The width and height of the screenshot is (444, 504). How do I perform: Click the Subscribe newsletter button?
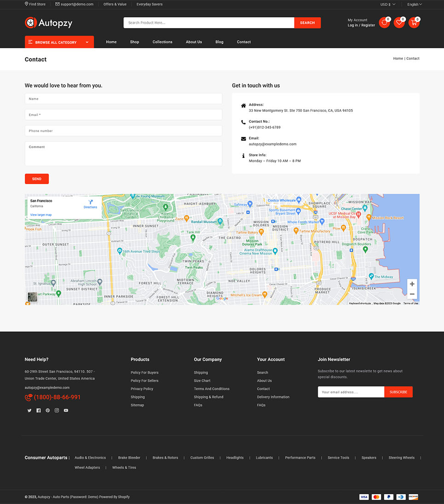(398, 392)
